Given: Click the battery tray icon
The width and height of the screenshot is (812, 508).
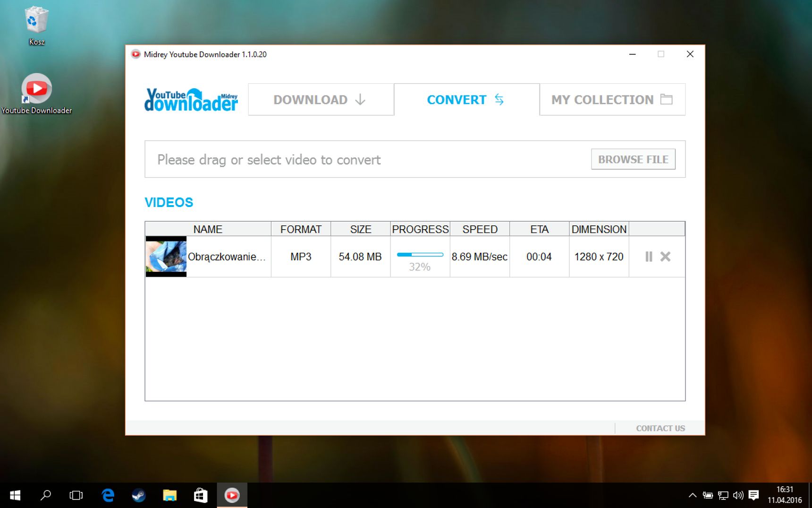Looking at the screenshot, I should point(708,495).
